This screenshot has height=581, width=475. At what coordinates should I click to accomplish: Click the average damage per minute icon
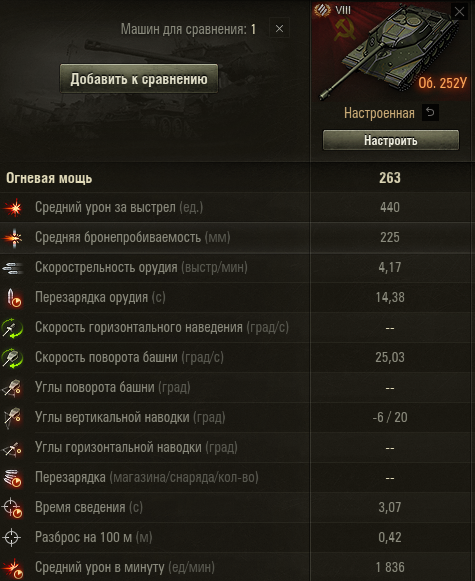pyautogui.click(x=13, y=568)
